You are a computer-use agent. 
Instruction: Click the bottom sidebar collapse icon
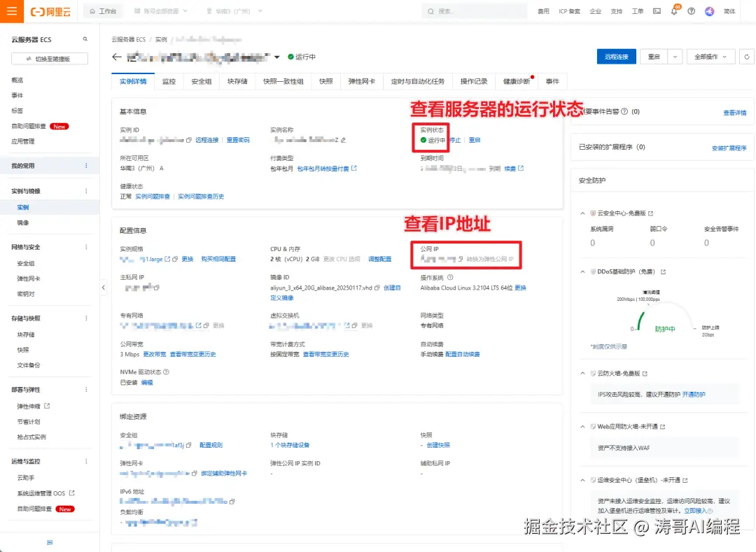[x=50, y=542]
